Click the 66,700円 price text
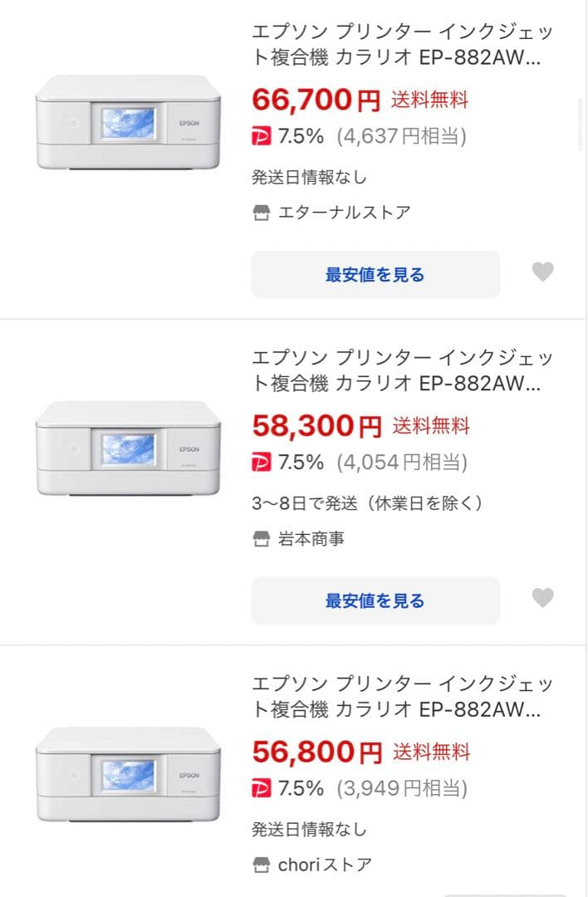This screenshot has height=897, width=588. [307, 100]
